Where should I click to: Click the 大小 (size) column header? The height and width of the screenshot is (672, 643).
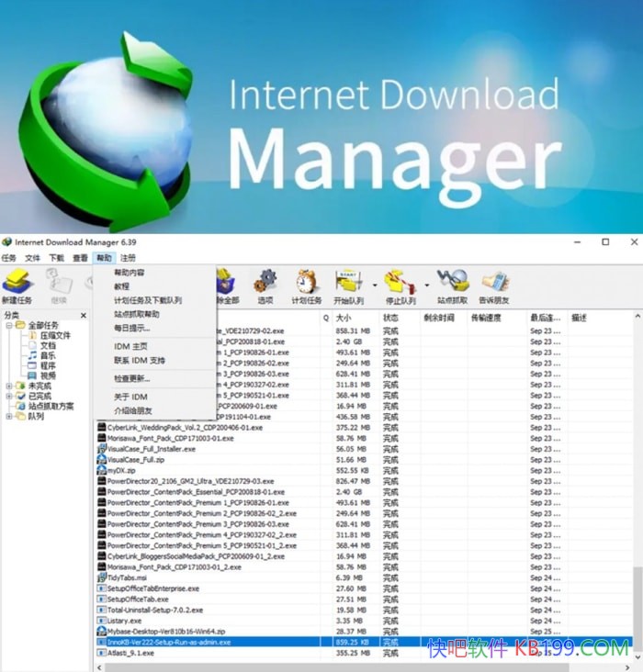click(344, 317)
